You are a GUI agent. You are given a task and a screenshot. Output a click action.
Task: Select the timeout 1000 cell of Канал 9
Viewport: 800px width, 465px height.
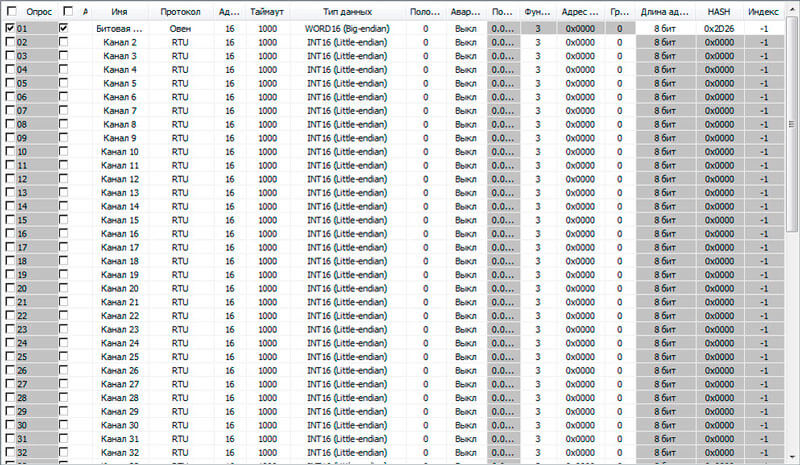267,138
